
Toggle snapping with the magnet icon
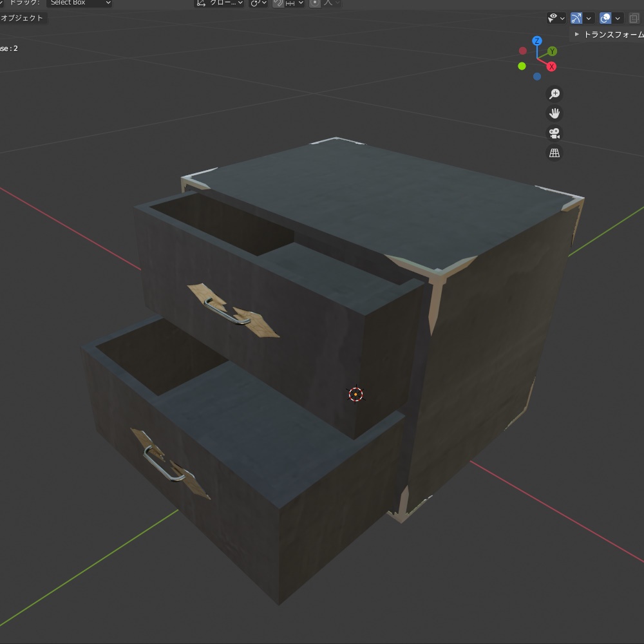[277, 3]
